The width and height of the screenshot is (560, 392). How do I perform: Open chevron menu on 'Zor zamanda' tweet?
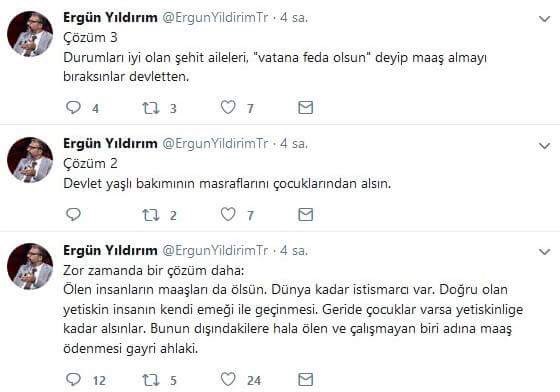point(544,252)
